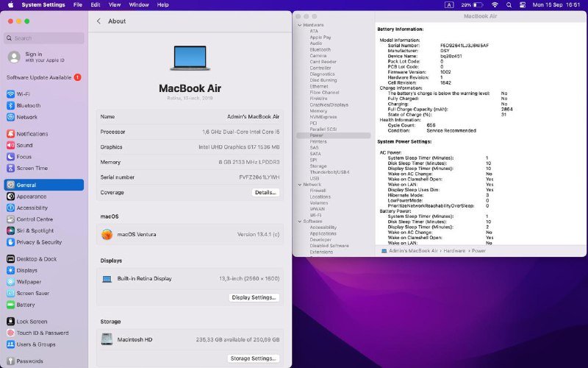This screenshot has width=588, height=368.
Task: Open Lock Screen settings
Action: [x=26, y=322]
